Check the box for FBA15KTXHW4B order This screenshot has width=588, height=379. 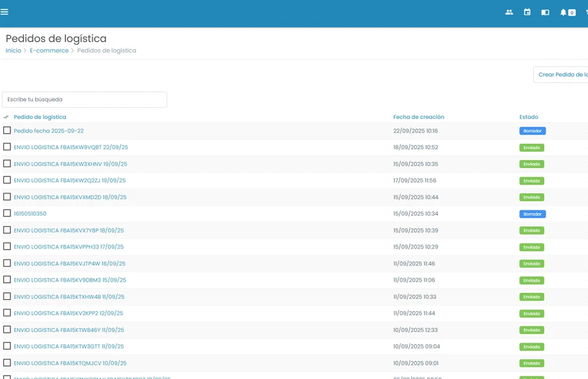coord(7,297)
